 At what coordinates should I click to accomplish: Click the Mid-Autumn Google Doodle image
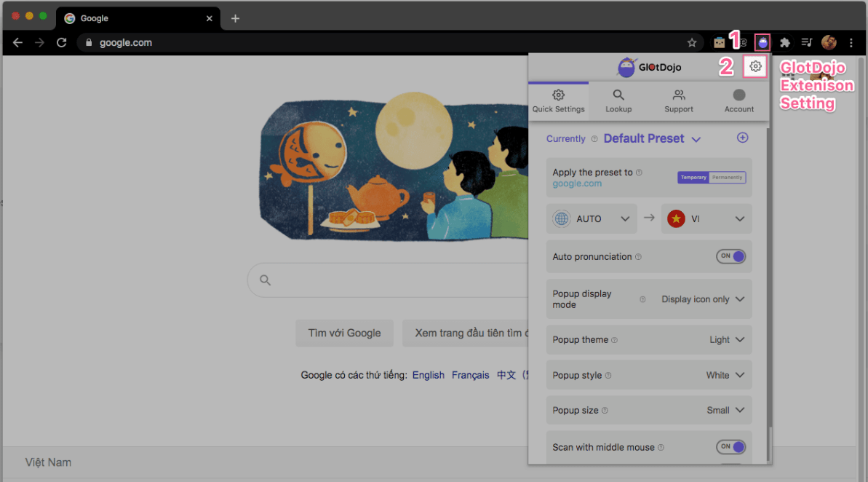394,166
